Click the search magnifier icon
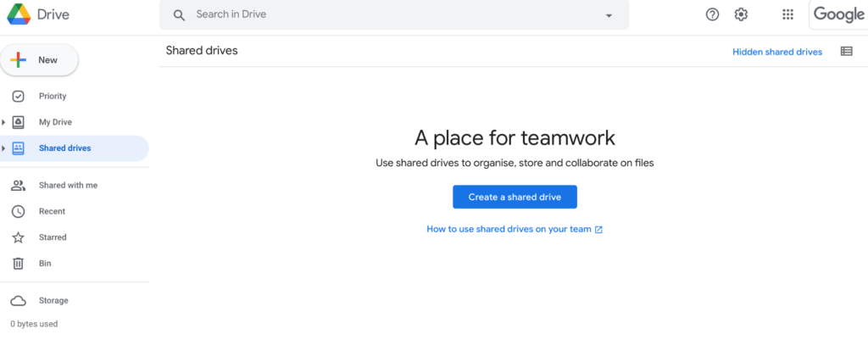 [x=179, y=15]
